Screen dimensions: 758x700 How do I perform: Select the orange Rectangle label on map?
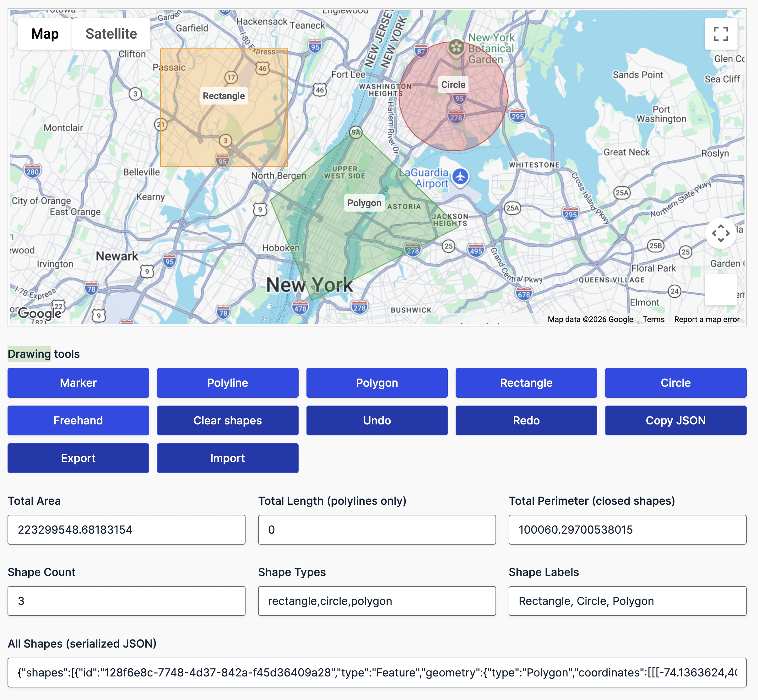coord(224,96)
